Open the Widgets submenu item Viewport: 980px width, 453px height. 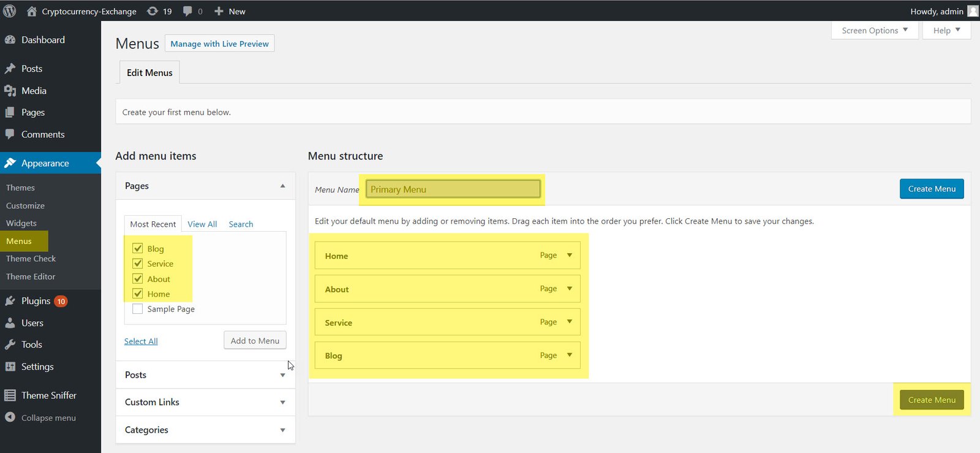(x=21, y=223)
